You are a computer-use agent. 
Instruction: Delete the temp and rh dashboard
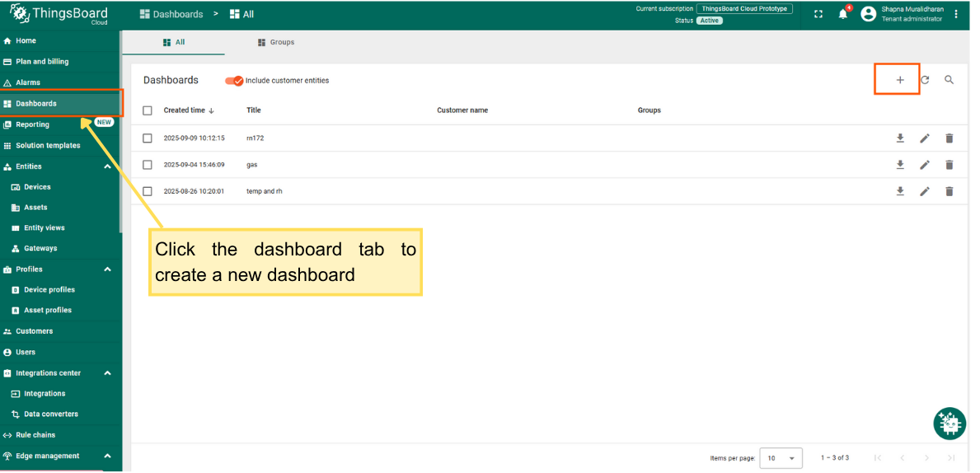click(x=949, y=191)
